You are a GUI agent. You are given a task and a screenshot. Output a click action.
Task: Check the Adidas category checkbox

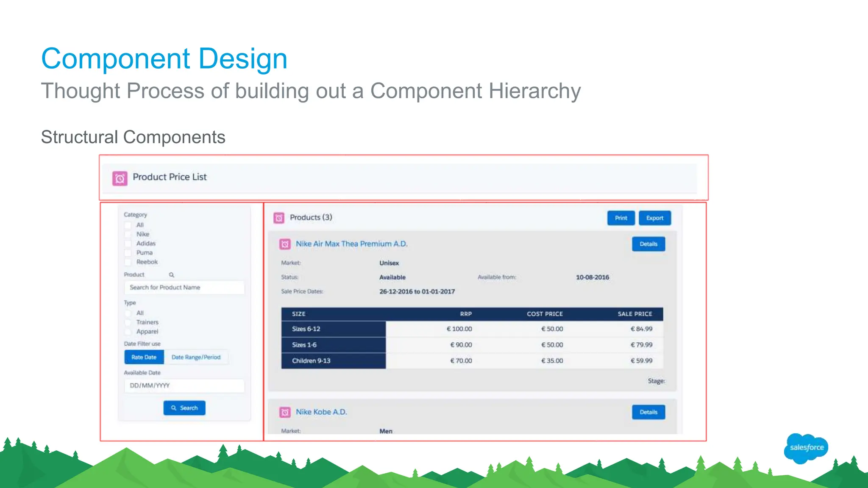(128, 244)
